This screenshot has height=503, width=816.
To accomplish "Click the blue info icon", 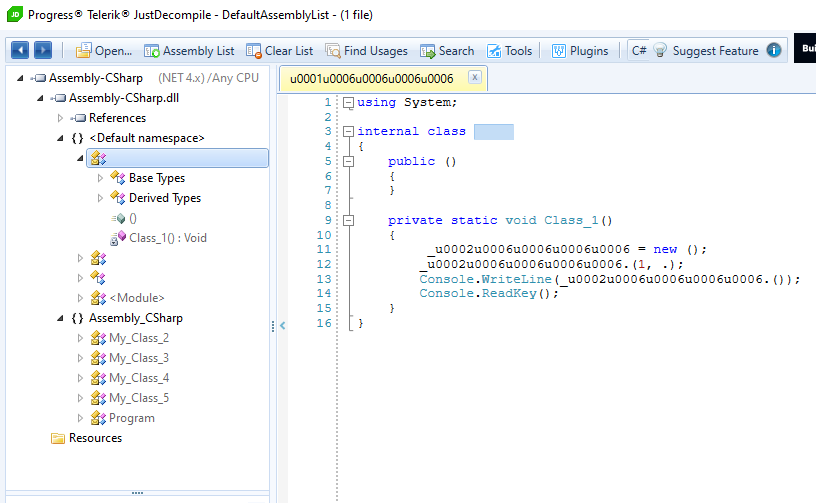I will point(774,50).
